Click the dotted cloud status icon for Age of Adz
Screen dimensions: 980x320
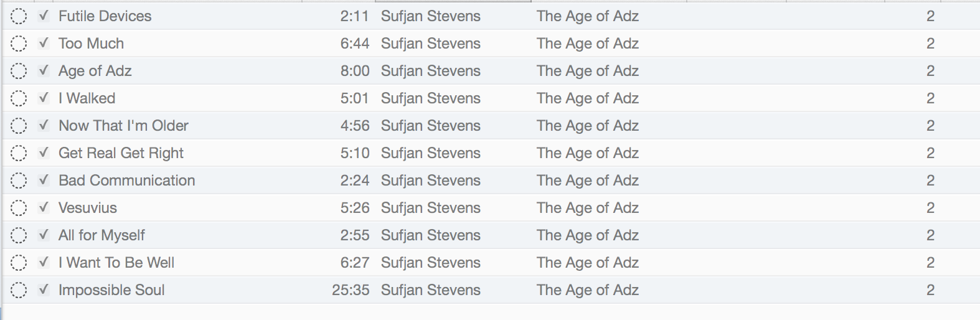tap(19, 71)
